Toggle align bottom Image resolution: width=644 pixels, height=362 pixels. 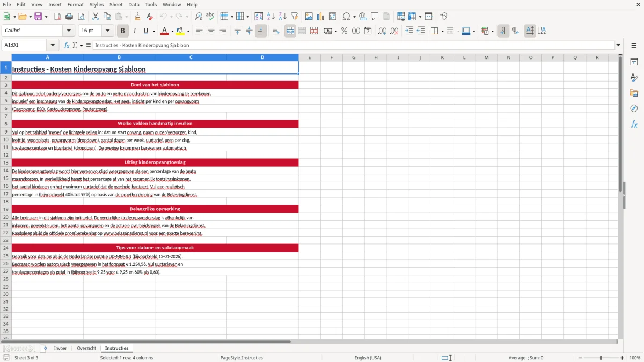point(261,31)
